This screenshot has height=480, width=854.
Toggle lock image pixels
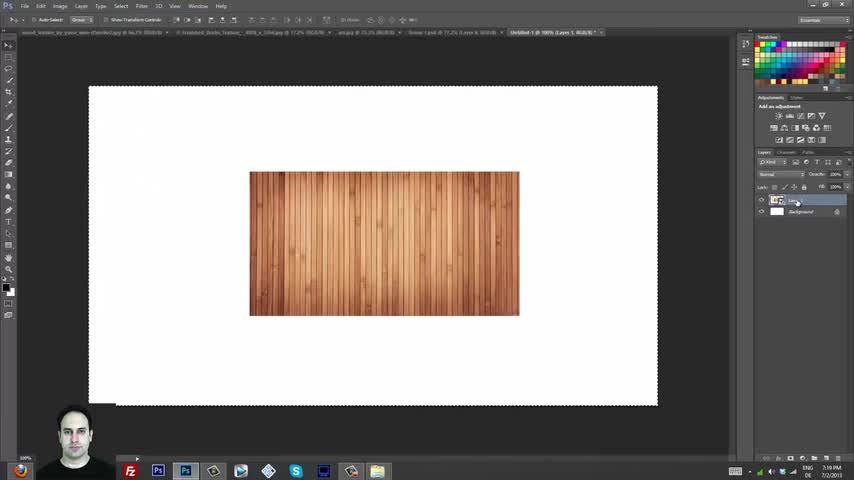(784, 187)
